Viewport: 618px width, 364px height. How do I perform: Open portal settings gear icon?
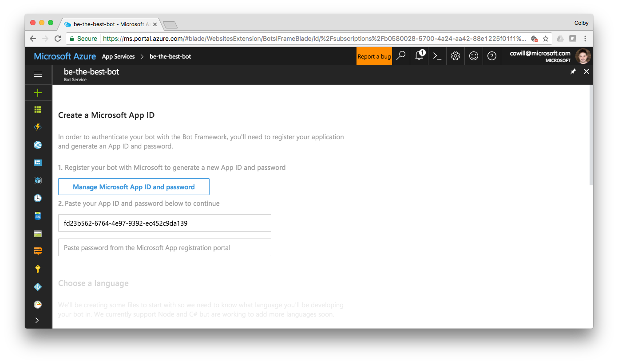click(456, 56)
